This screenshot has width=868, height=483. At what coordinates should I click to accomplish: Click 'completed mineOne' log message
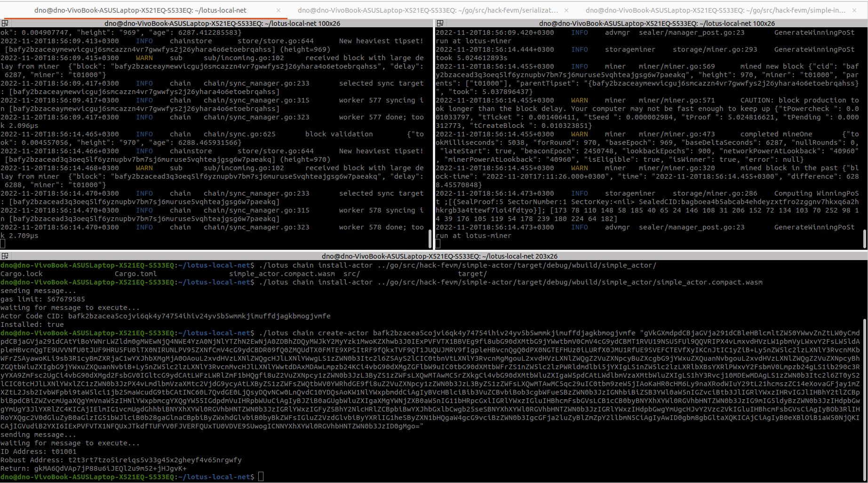pyautogui.click(x=776, y=134)
